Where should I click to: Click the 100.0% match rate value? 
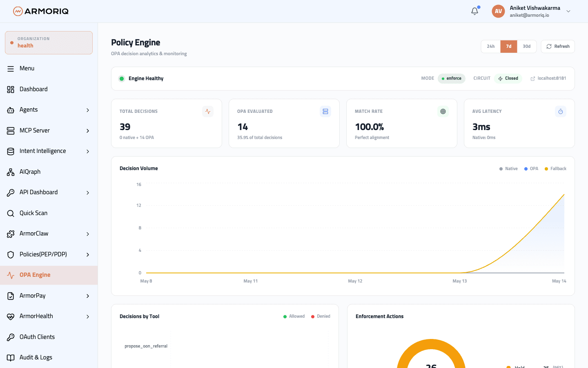pos(369,127)
